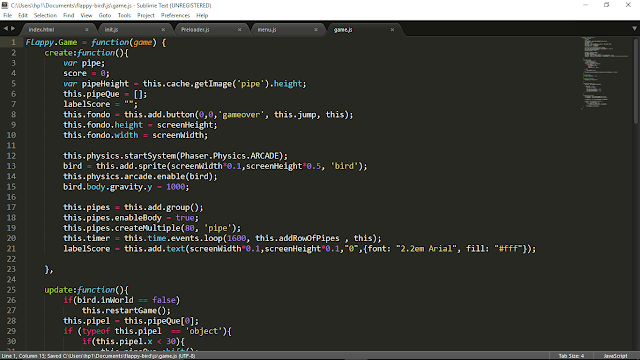Click 'screenHeight' on line 9
Image resolution: width=640 pixels, height=360 pixels.
pyautogui.click(x=186, y=125)
